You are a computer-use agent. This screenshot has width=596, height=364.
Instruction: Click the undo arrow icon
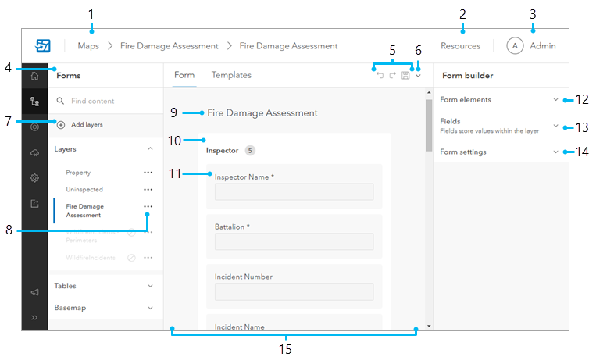(380, 76)
